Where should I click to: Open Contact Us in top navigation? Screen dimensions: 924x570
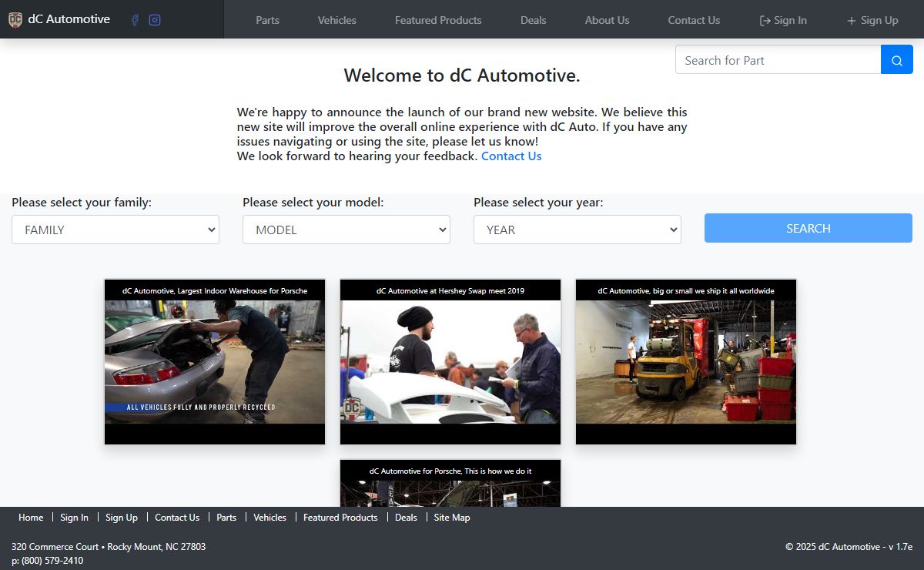coord(694,20)
